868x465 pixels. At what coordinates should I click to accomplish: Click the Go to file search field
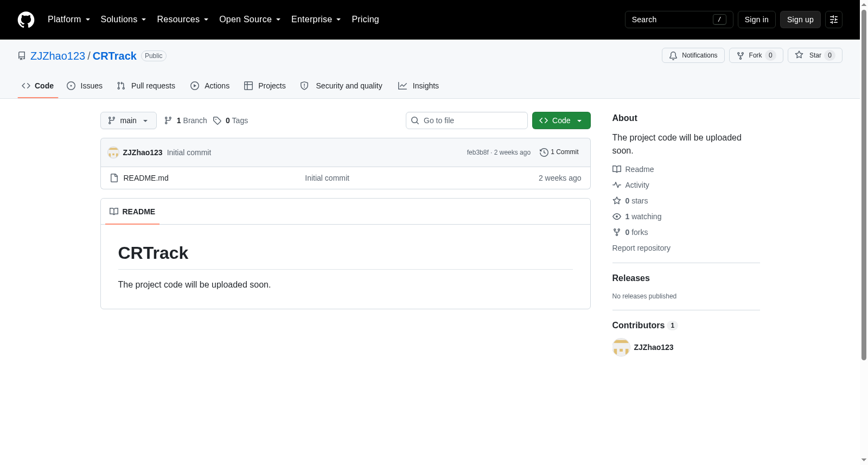[467, 120]
